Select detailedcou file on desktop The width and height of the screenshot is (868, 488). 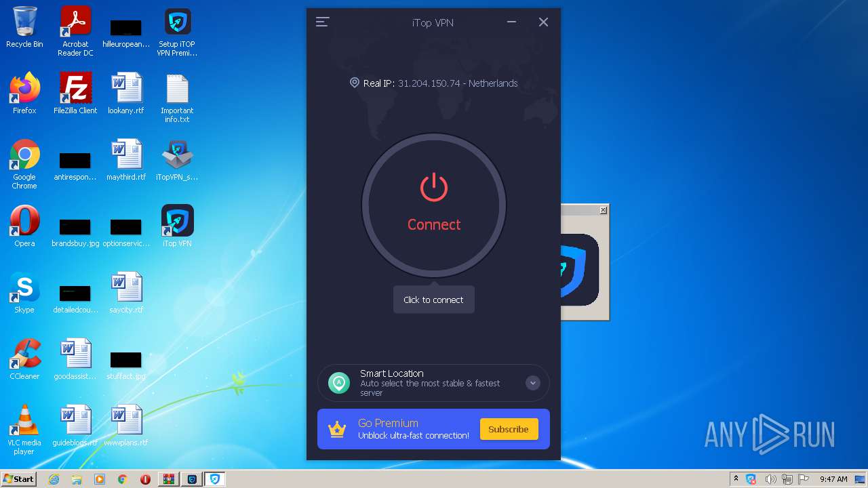coord(75,298)
